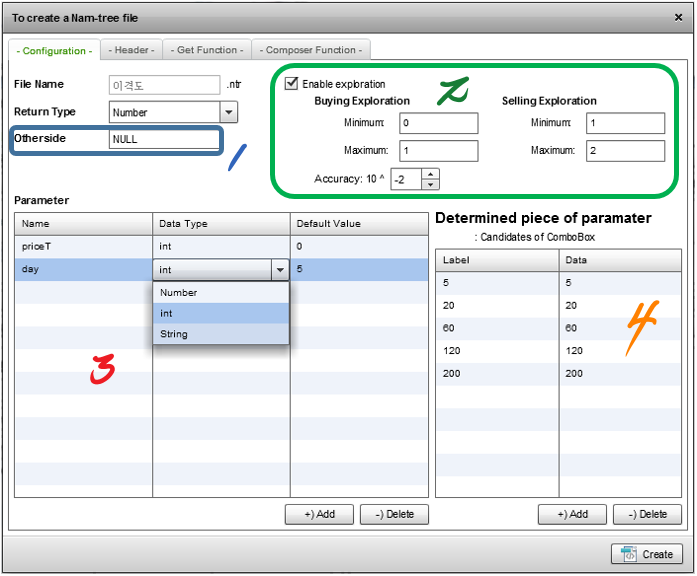Delete a ComboBox candidate row
697x576 pixels.
tap(647, 514)
